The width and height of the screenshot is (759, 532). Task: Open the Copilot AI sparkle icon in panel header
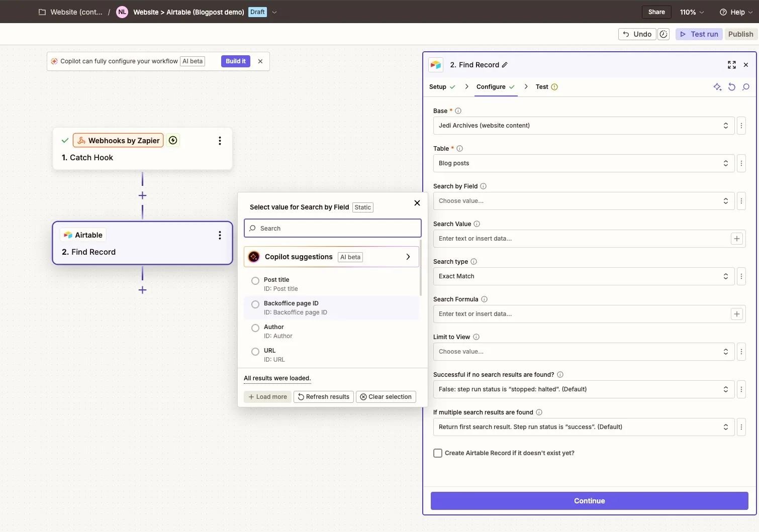pos(717,87)
